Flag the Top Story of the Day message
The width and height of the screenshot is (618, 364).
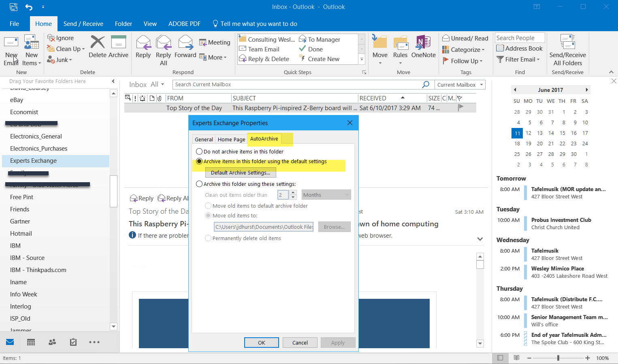click(x=460, y=108)
